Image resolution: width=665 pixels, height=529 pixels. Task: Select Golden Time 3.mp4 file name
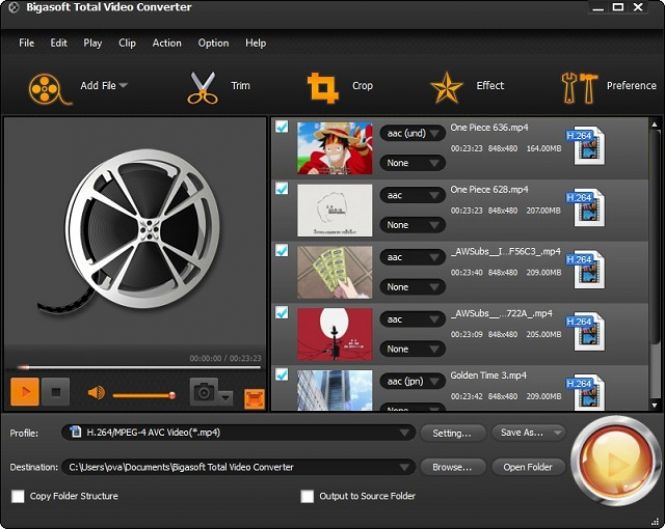(x=488, y=375)
